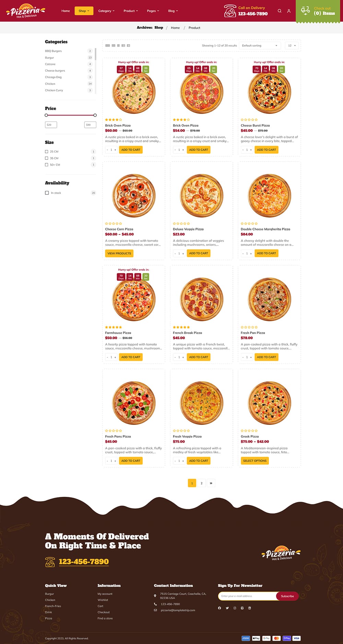Open the Facebook icon in footer
Viewport: 343px width, 644px height.
pyautogui.click(x=220, y=608)
